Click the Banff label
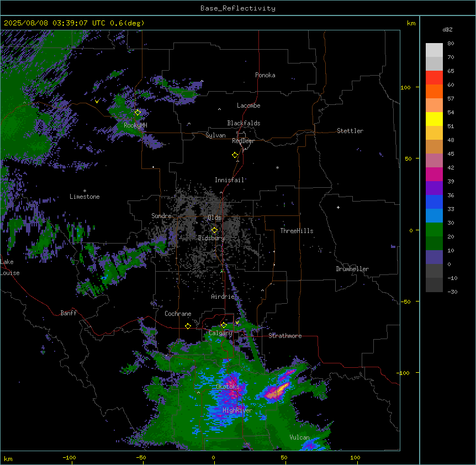The height and width of the screenshot is (465, 476). [x=68, y=313]
